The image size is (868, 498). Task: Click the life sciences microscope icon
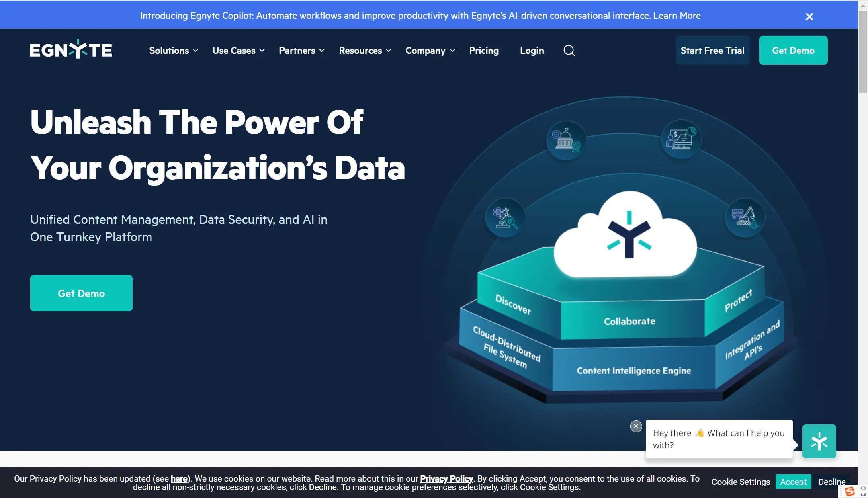[x=505, y=217]
